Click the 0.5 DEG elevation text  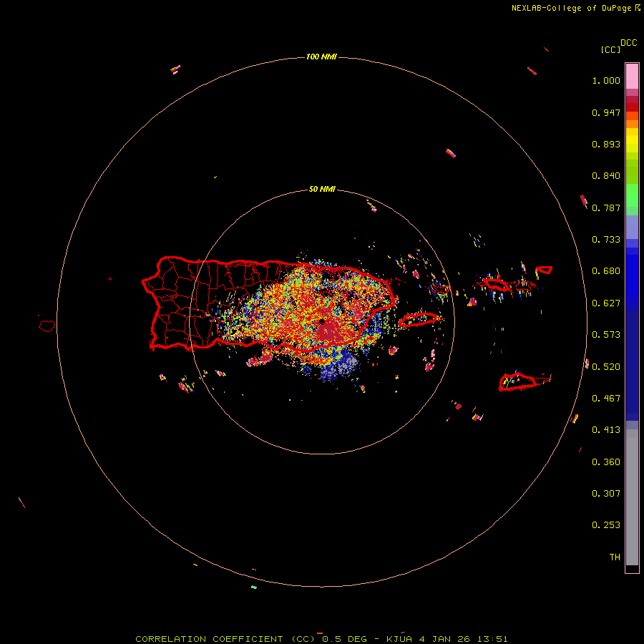click(x=345, y=639)
